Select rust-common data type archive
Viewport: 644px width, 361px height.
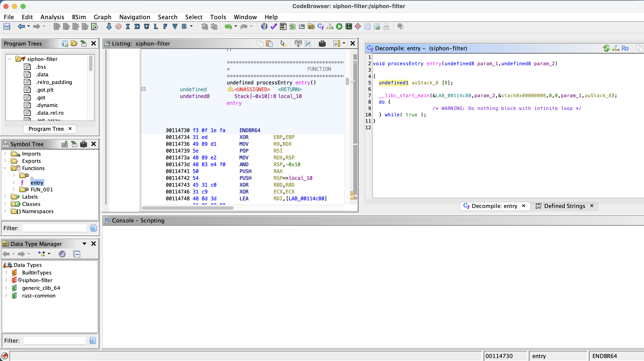(39, 296)
